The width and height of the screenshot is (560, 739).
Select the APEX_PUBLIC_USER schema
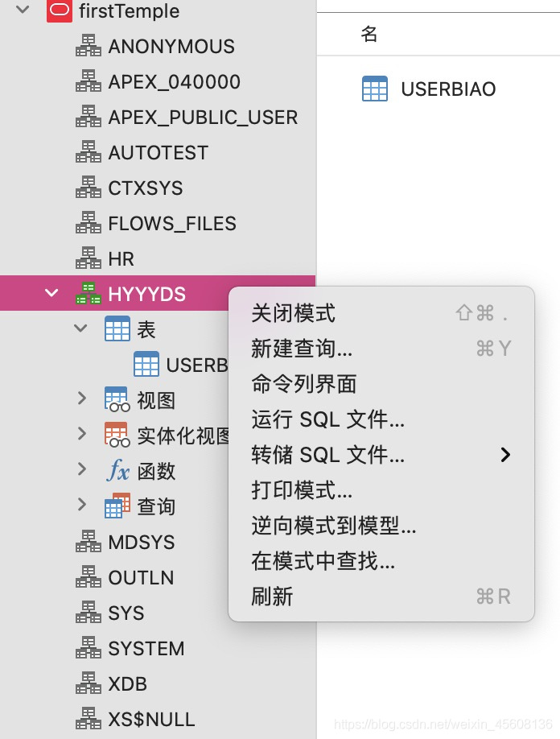[x=203, y=118]
